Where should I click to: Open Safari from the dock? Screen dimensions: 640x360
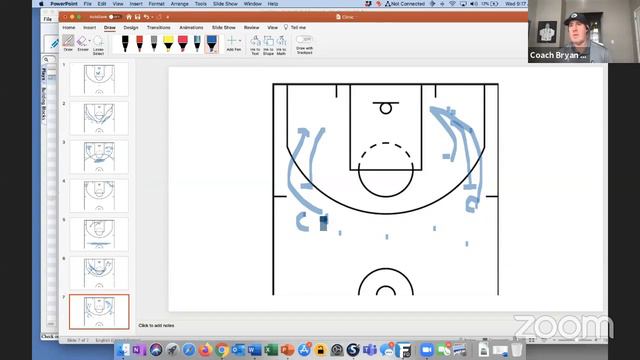click(189, 350)
